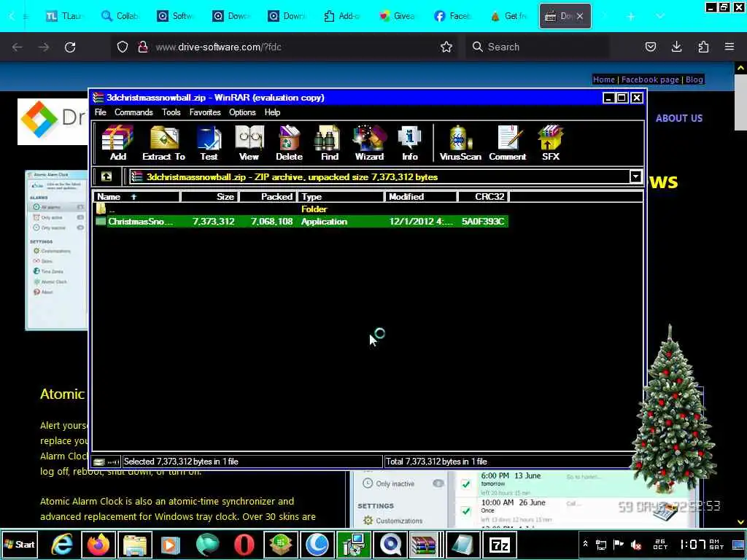
Task: Click the drive icon in WinRAR status bar
Action: click(x=99, y=462)
